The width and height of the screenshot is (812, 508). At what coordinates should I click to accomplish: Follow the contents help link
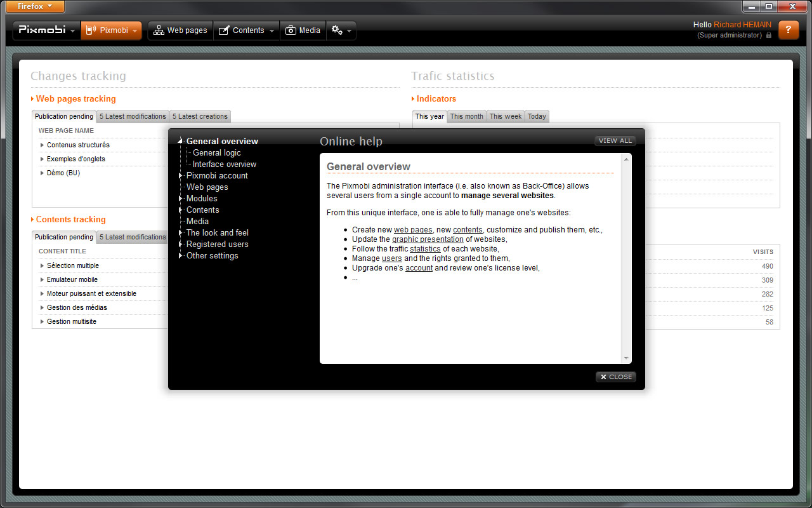coord(468,230)
